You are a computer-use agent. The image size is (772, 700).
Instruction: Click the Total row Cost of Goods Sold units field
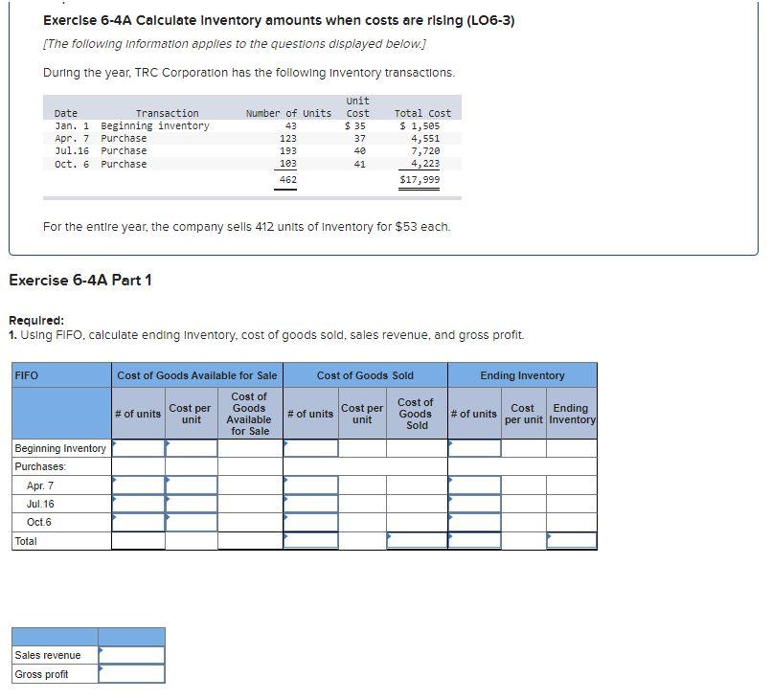(x=307, y=540)
